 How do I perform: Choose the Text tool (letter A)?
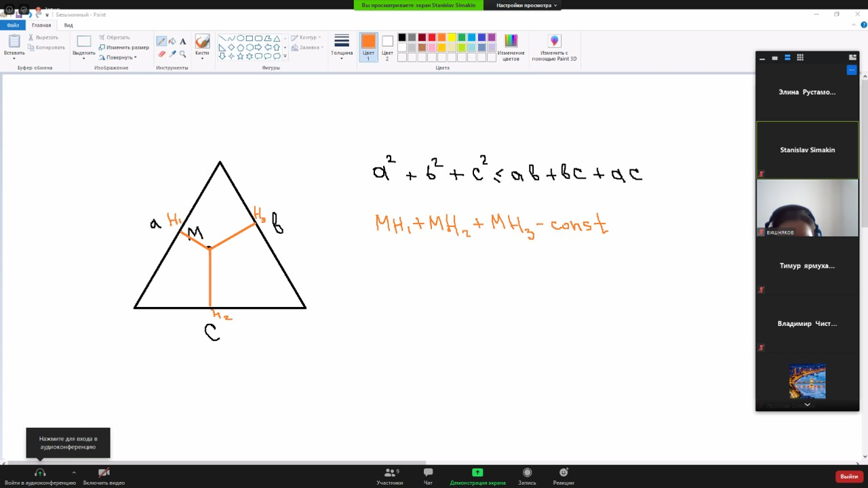point(182,41)
